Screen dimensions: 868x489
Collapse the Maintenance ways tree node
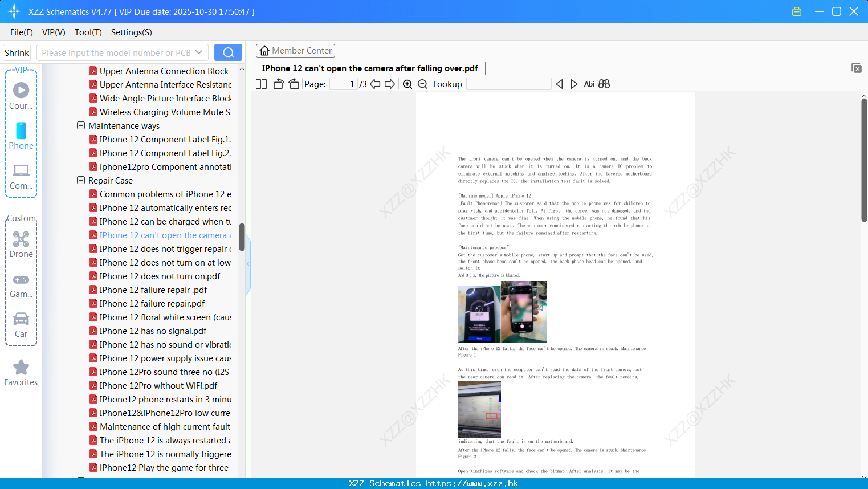[81, 125]
